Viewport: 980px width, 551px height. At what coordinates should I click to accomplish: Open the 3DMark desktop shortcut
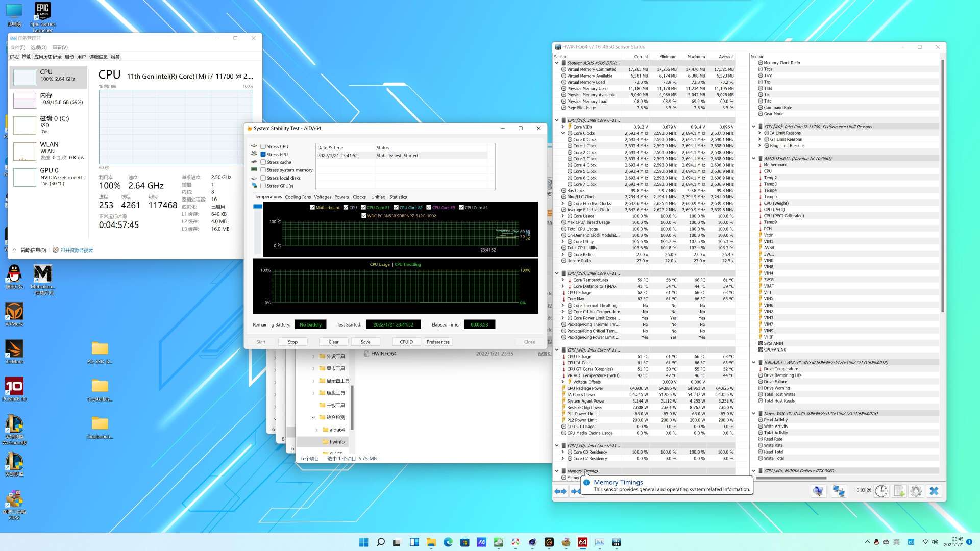click(14, 349)
